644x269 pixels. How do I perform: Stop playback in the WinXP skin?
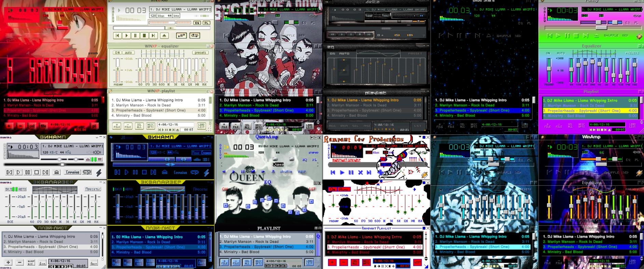[144, 36]
